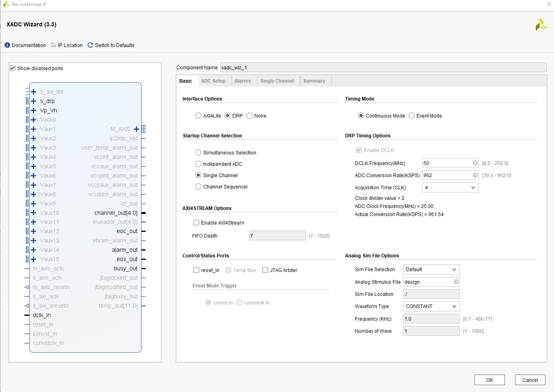
Task: Clear the ADC Conversion Rate field X icon
Action: 475,175
